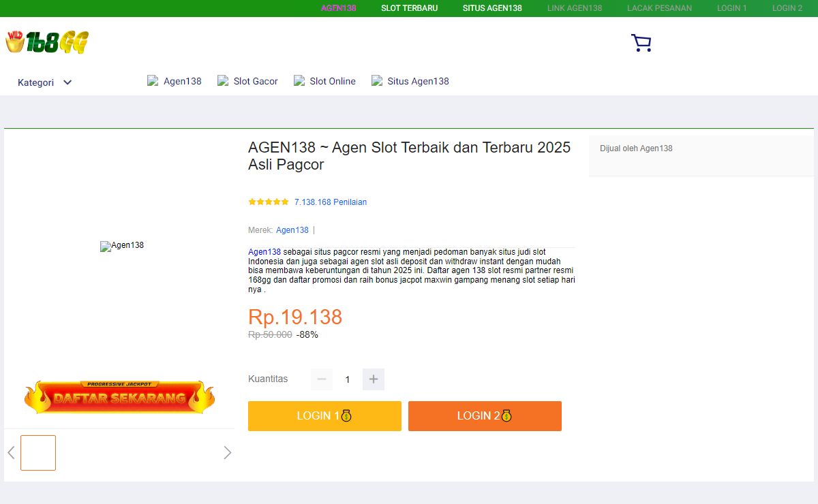Open the shopping cart icon

click(x=641, y=43)
